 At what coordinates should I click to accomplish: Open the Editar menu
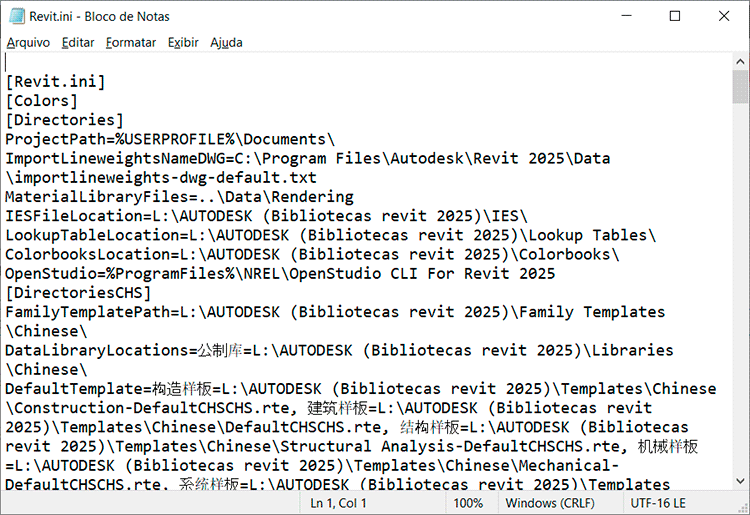pos(78,43)
